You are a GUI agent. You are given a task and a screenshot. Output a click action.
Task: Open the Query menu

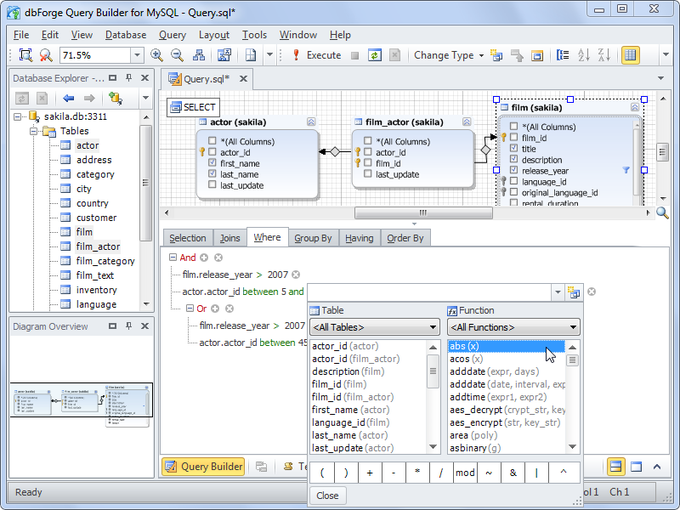[x=172, y=35]
